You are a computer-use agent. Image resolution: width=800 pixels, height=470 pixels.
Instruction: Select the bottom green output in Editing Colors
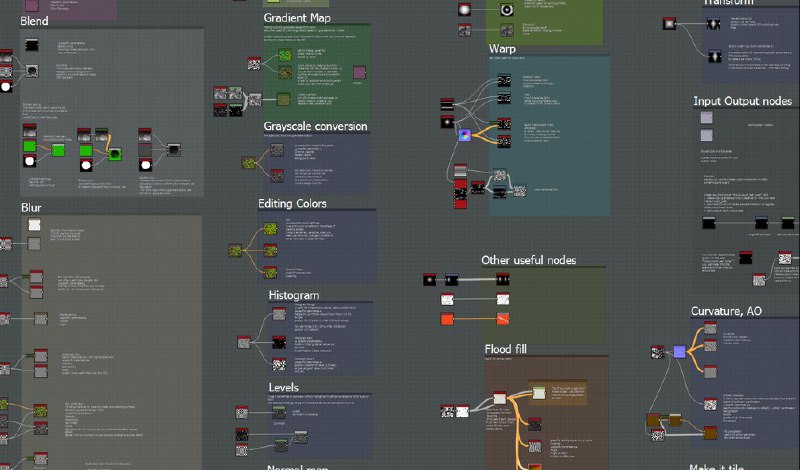[270, 271]
